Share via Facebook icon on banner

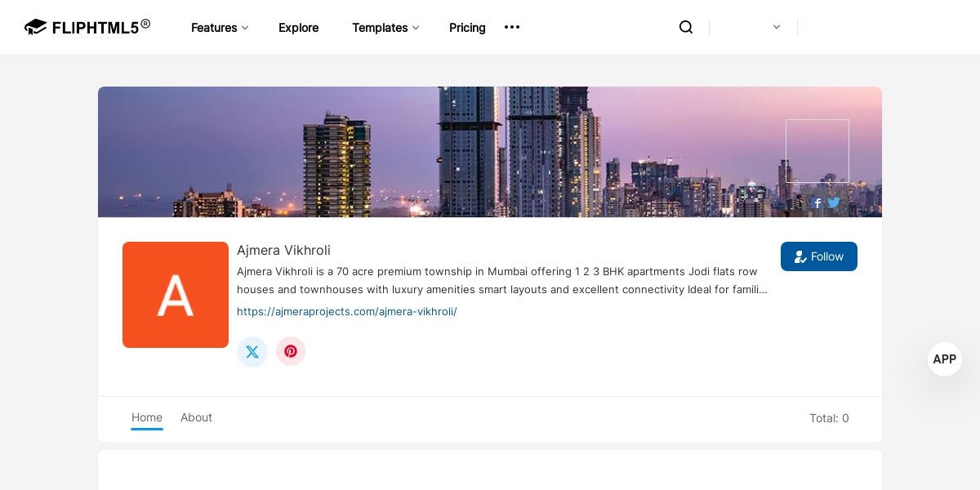pos(817,203)
